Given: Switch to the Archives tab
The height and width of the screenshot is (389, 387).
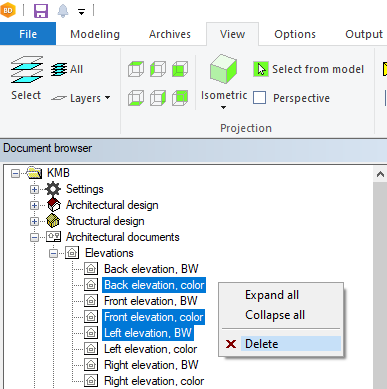Looking at the screenshot, I should coord(170,34).
